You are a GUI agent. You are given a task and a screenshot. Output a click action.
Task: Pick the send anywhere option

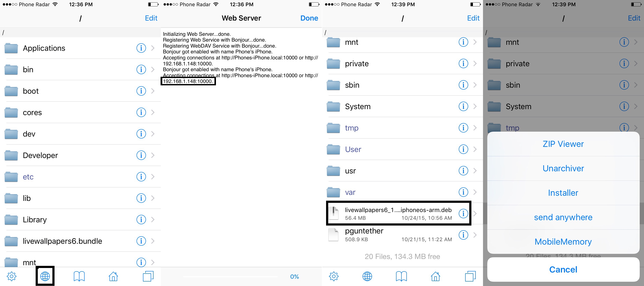[x=563, y=217]
